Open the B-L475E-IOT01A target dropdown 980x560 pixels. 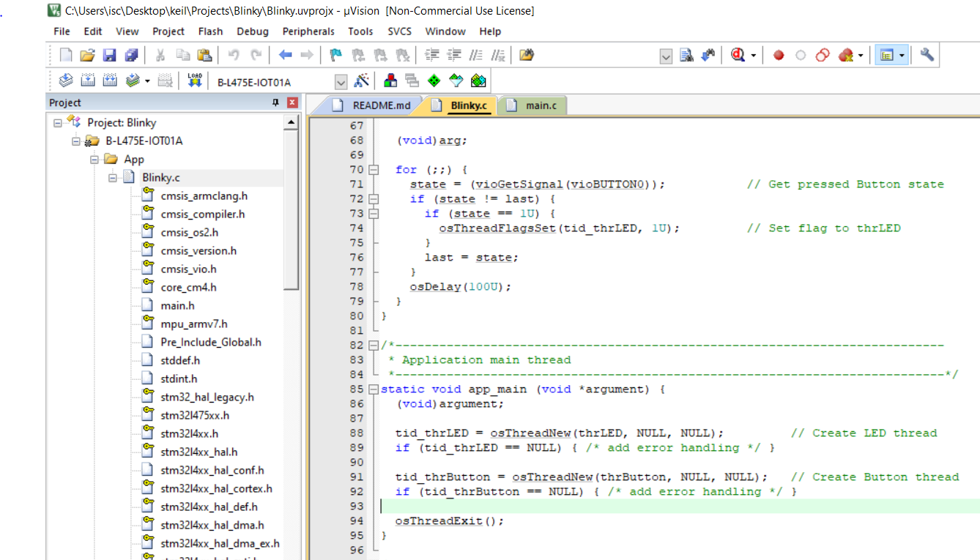coord(341,82)
